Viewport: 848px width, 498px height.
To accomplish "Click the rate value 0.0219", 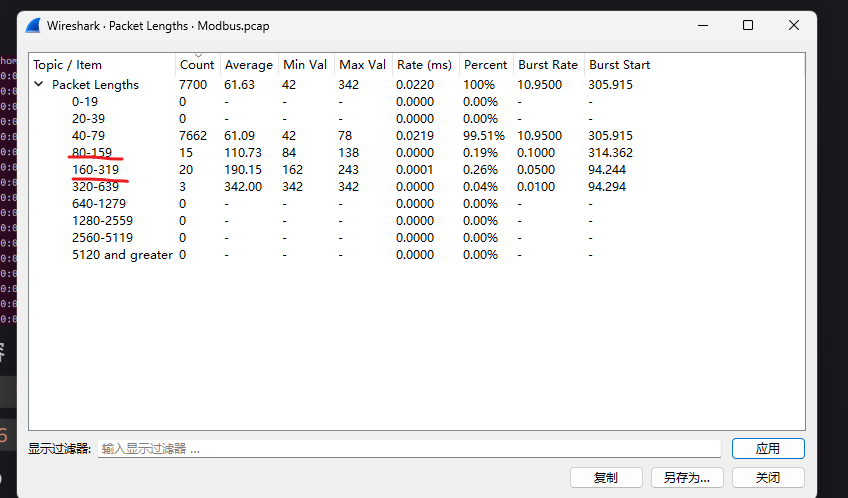I will (415, 136).
